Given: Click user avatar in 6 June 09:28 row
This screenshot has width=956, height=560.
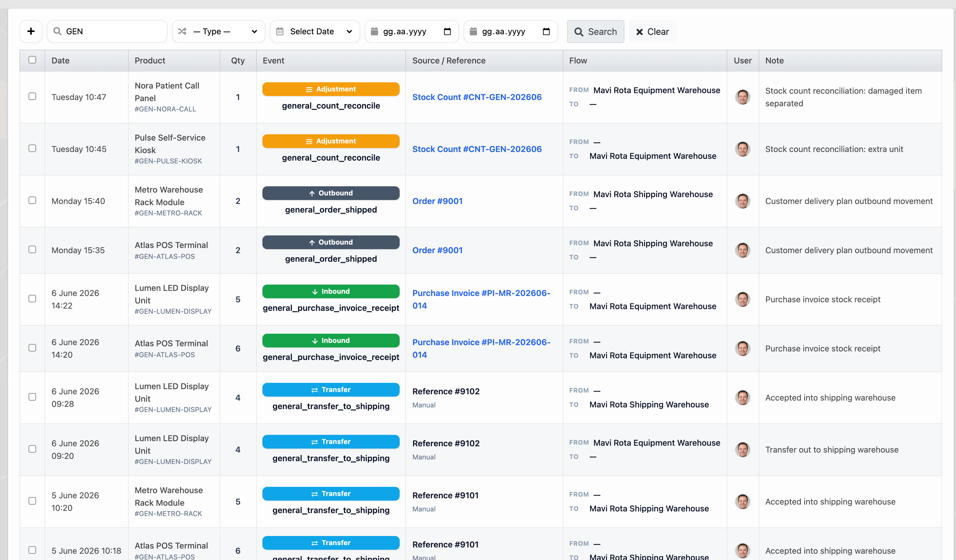Looking at the screenshot, I should tap(742, 398).
